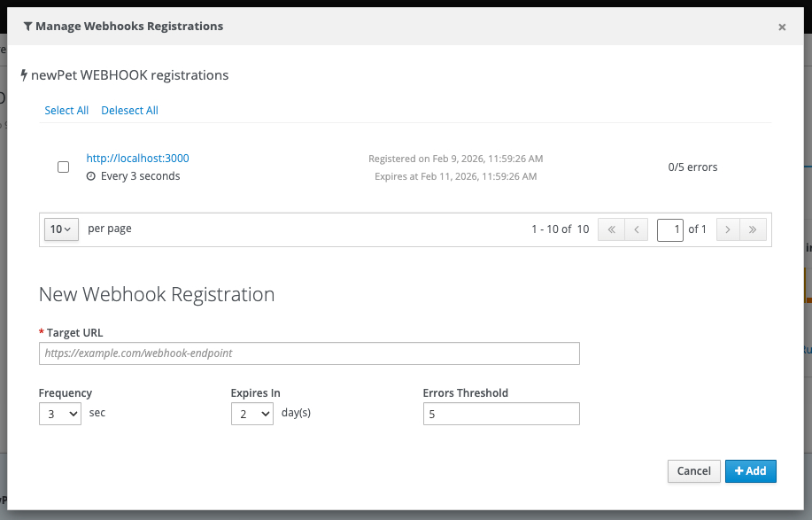The height and width of the screenshot is (520, 812).
Task: Go to previous page of registrations
Action: point(636,229)
